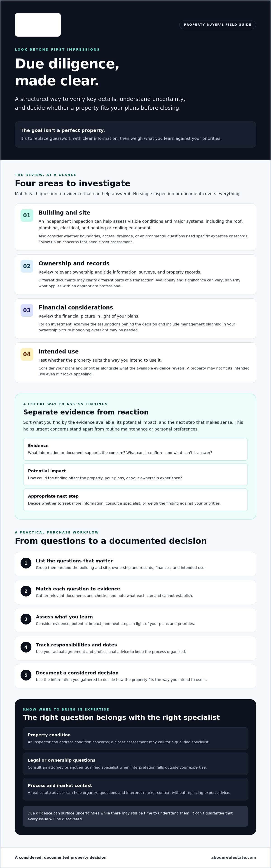Open the aboderealestate.com footer link

coord(233,857)
